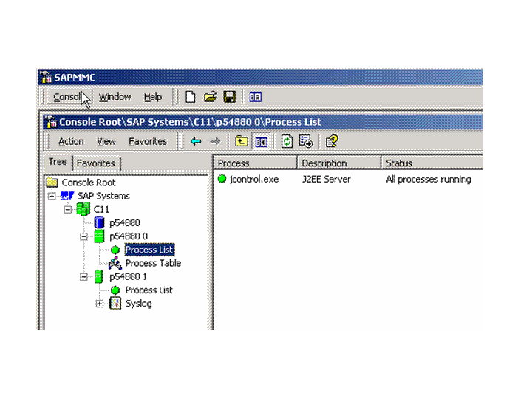The image size is (532, 399).
Task: Click the Console Root folder icon
Action: point(52,183)
